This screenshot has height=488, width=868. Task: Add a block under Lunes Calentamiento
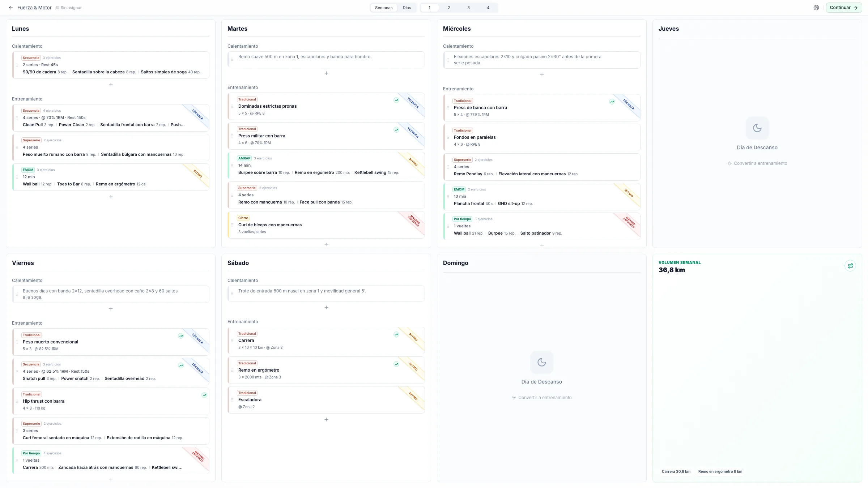[x=111, y=85]
